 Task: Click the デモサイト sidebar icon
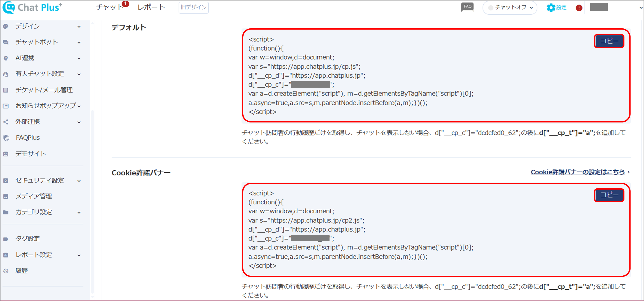click(x=6, y=154)
